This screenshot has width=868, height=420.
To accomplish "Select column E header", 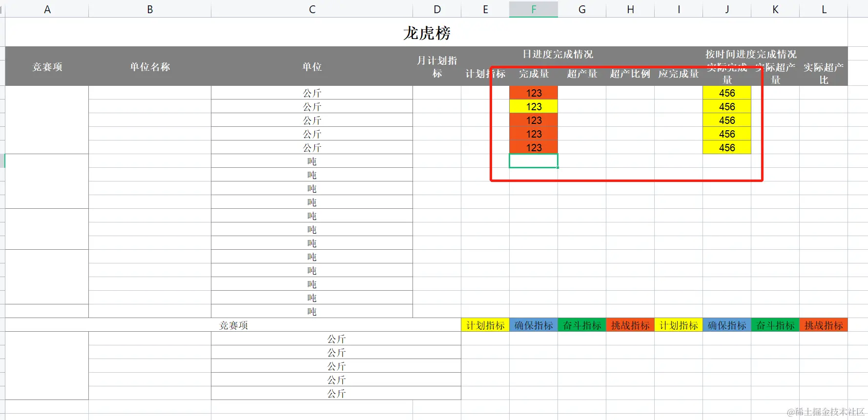I will point(485,9).
